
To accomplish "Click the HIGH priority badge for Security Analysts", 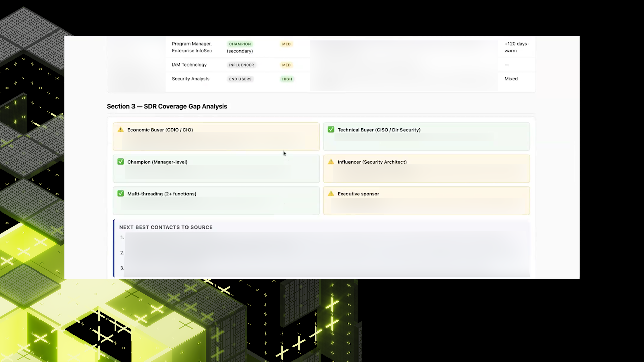I will (287, 79).
